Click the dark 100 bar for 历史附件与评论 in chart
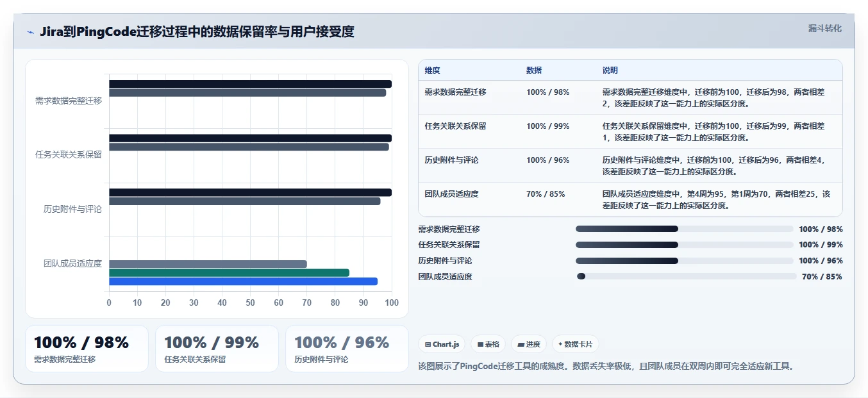The height and width of the screenshot is (398, 868). pos(250,192)
